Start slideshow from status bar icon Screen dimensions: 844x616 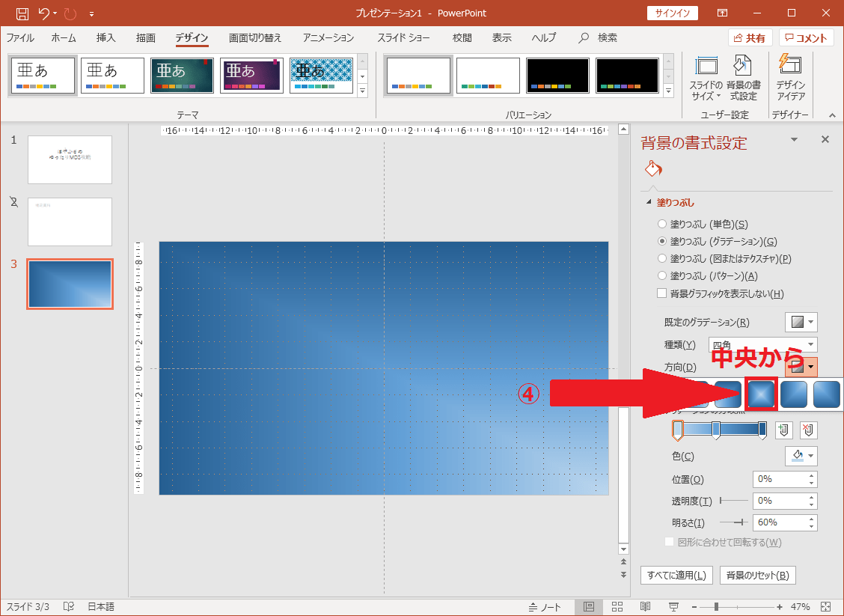[673, 607]
